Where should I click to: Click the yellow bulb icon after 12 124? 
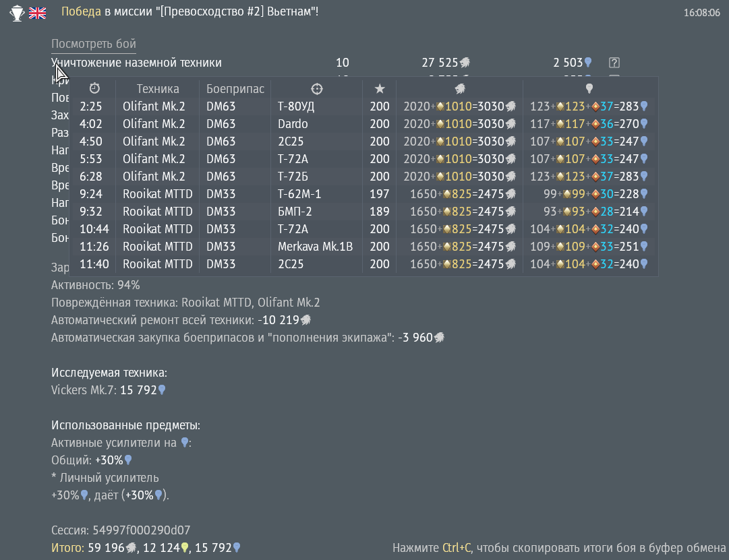click(185, 548)
